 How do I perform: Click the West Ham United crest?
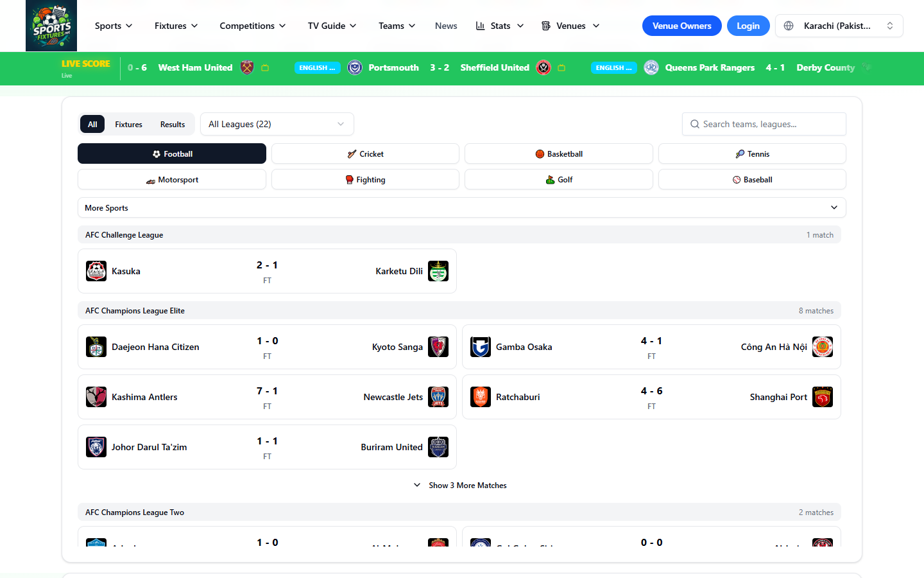pos(247,67)
